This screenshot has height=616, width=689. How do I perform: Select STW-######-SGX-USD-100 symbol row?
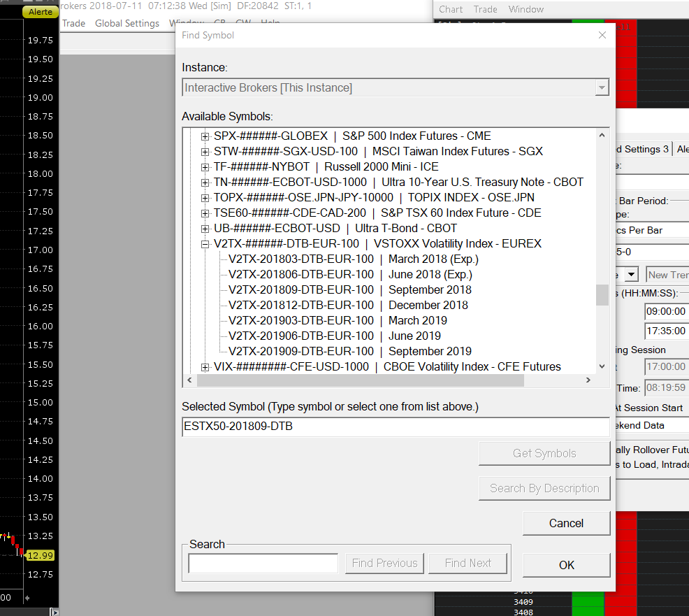[x=378, y=151]
